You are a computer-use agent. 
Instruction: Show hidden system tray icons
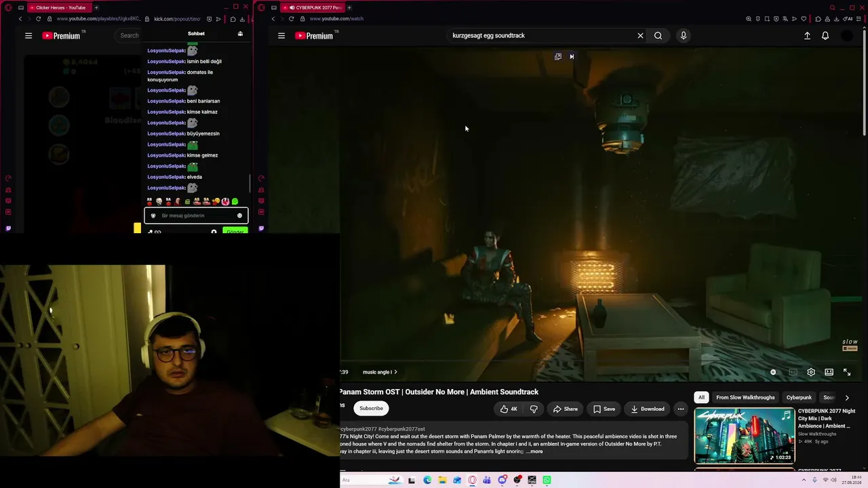tap(804, 481)
